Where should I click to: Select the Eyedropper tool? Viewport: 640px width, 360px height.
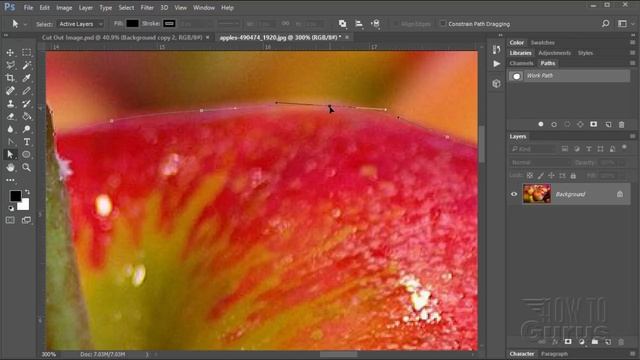click(x=27, y=78)
